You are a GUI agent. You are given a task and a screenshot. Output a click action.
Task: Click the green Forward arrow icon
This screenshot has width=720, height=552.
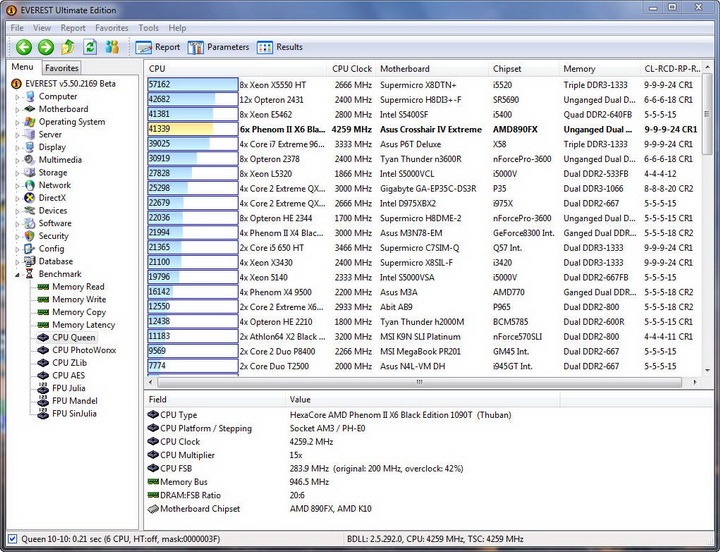coord(45,47)
